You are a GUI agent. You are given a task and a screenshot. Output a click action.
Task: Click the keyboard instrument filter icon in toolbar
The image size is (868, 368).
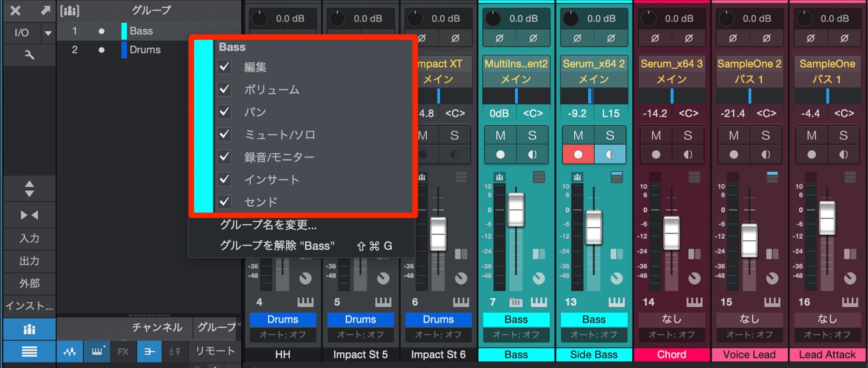(x=97, y=352)
